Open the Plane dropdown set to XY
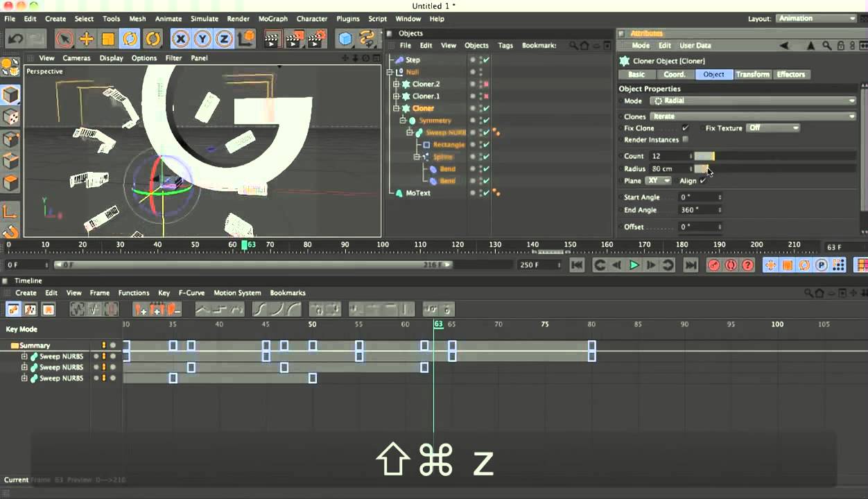The image size is (868, 499). pos(658,181)
